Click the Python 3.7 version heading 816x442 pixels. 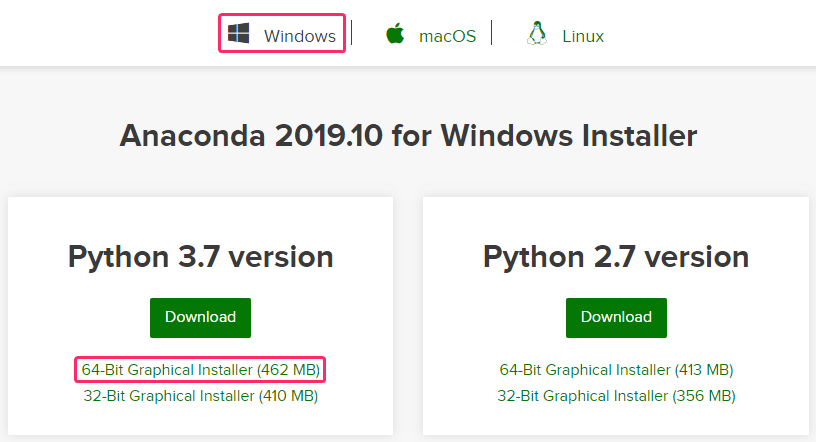coord(200,257)
